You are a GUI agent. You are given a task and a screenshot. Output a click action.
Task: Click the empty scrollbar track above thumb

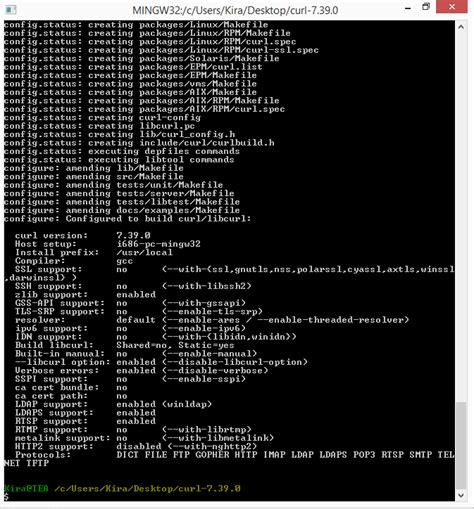461,217
